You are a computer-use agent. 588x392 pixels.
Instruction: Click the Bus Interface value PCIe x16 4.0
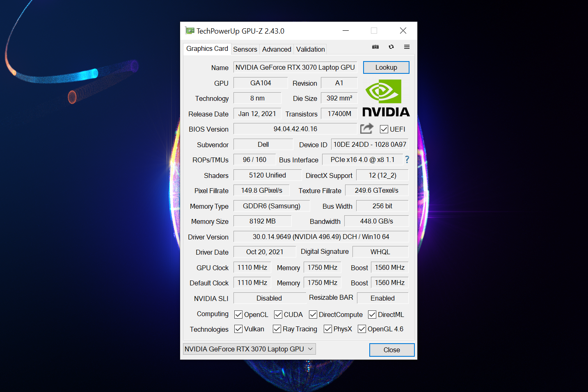click(x=362, y=160)
